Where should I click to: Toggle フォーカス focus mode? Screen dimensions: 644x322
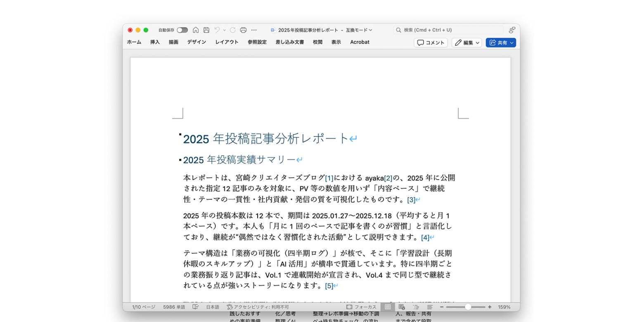[x=361, y=307]
